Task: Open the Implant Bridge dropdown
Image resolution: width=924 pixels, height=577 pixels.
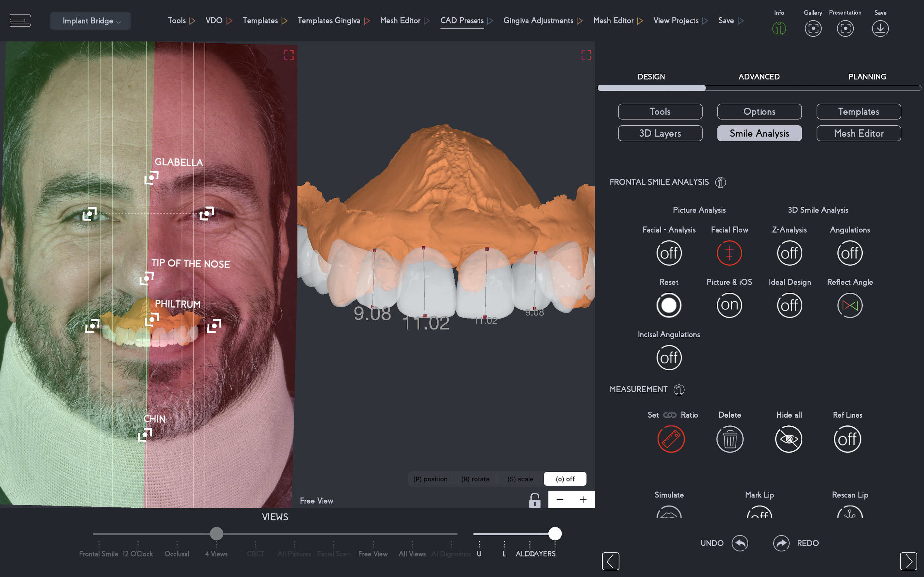Action: (x=90, y=21)
